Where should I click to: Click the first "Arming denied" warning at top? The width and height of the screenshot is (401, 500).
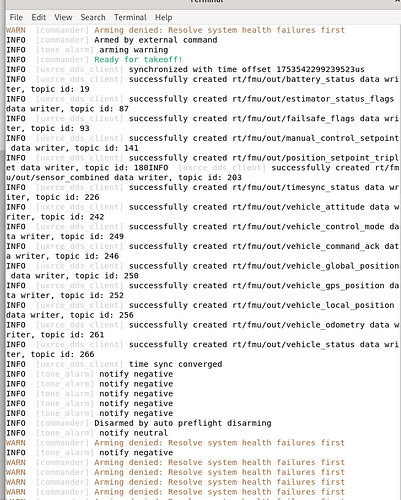click(175, 30)
